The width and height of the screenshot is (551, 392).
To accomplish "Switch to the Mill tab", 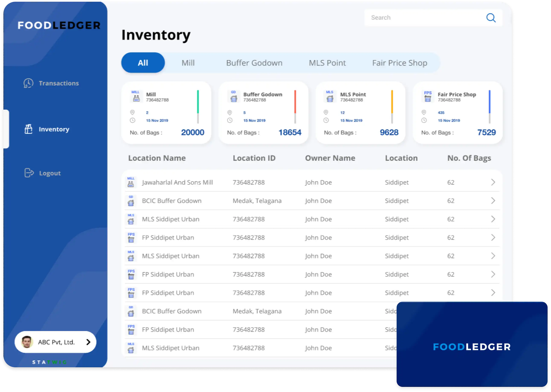I will (x=188, y=63).
